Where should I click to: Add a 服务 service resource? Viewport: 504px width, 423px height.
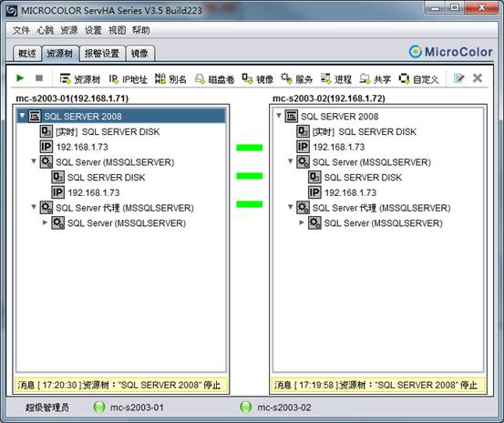coord(297,78)
